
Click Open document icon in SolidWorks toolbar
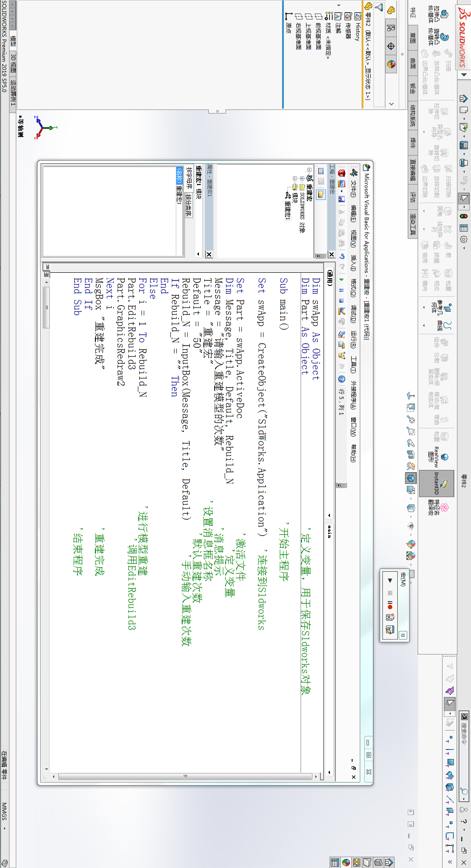[x=463, y=128]
